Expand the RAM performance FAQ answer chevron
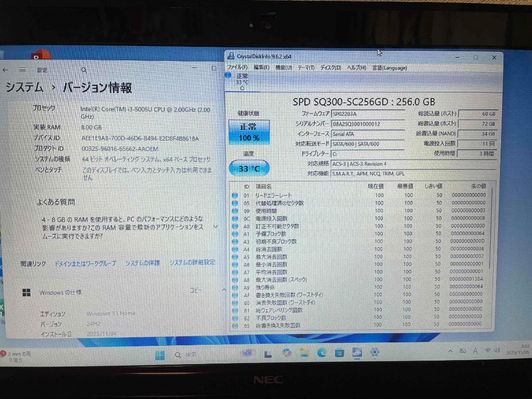This screenshot has width=532, height=399. tap(215, 227)
